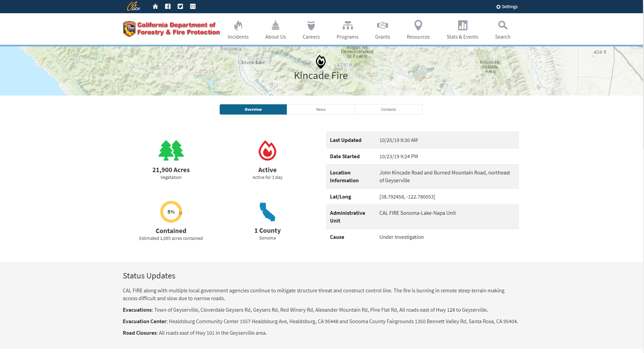This screenshot has height=353, width=644.
Task: Click the Vegetation label
Action: pyautogui.click(x=171, y=178)
